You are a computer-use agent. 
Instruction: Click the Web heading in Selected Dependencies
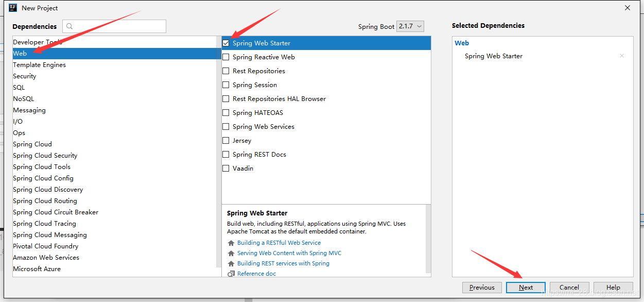(462, 43)
